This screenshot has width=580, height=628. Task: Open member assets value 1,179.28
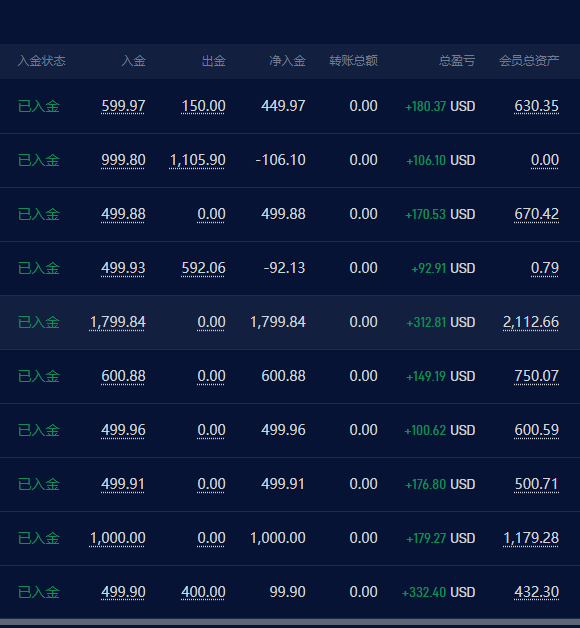531,538
